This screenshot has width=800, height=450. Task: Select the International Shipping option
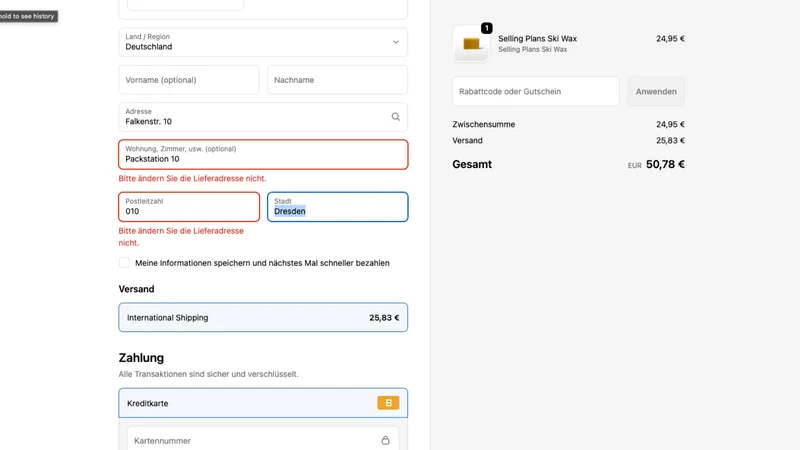263,317
